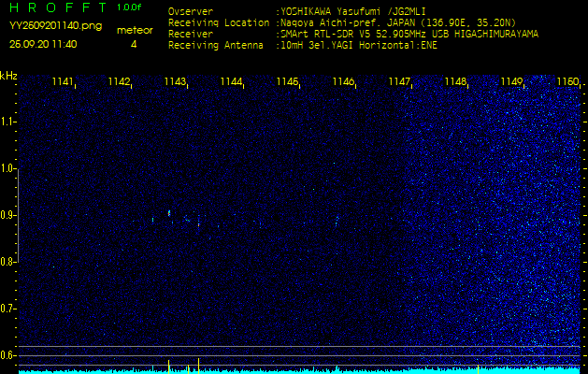Click the tallest yellow marker just after 1143

[x=198, y=367]
